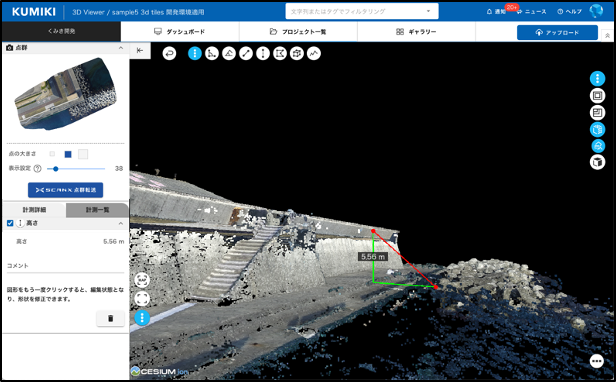Screen dimensions: 616x382
Task: Click the fullscreen frame icon in viewer
Action: (142, 299)
